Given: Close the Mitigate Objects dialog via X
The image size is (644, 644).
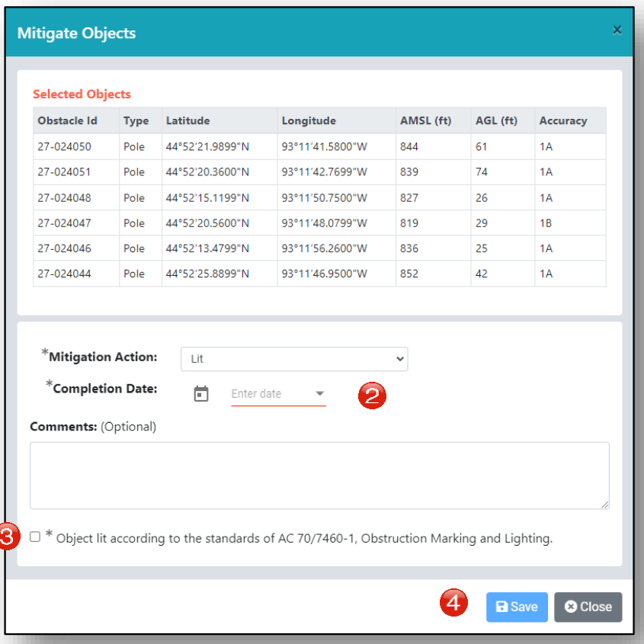Looking at the screenshot, I should [617, 30].
